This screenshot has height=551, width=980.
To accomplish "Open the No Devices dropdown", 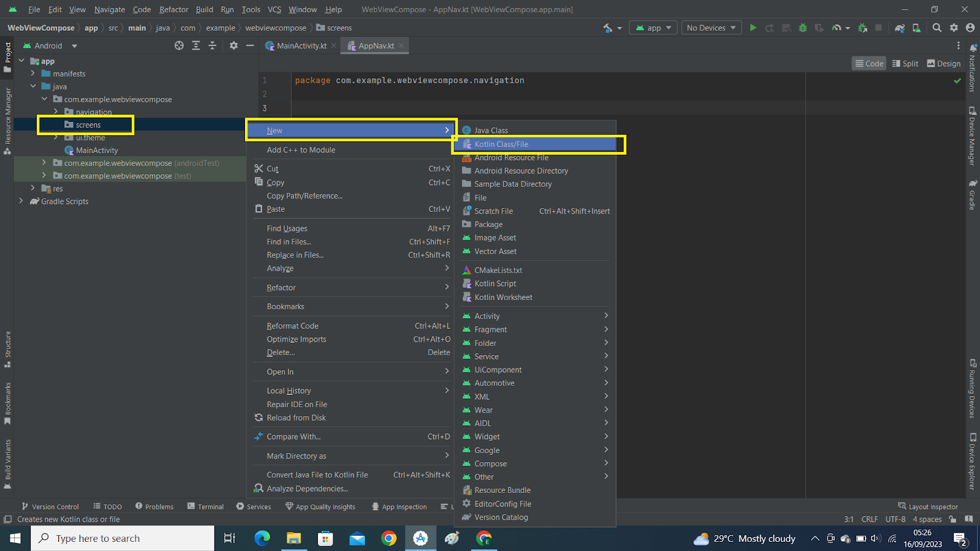I will pyautogui.click(x=711, y=28).
